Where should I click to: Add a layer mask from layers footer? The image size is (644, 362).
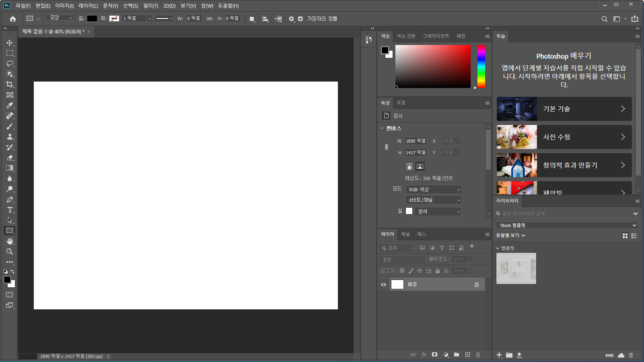click(434, 355)
